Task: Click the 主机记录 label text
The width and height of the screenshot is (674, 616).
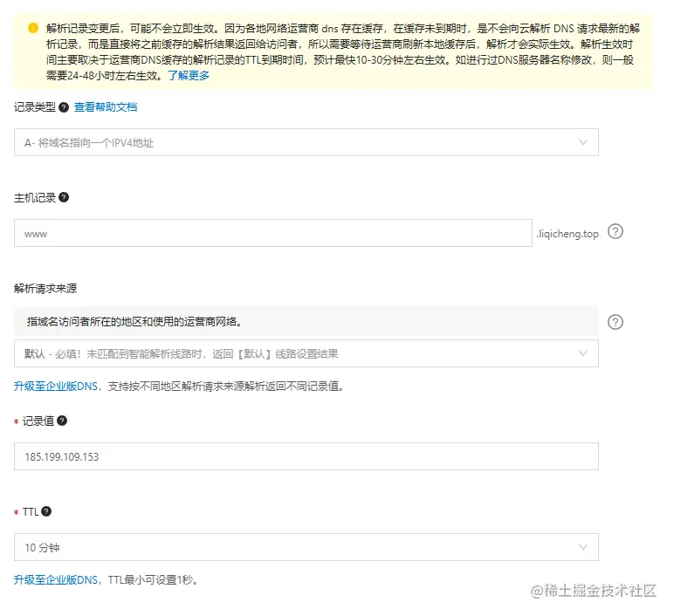Action: (x=35, y=198)
